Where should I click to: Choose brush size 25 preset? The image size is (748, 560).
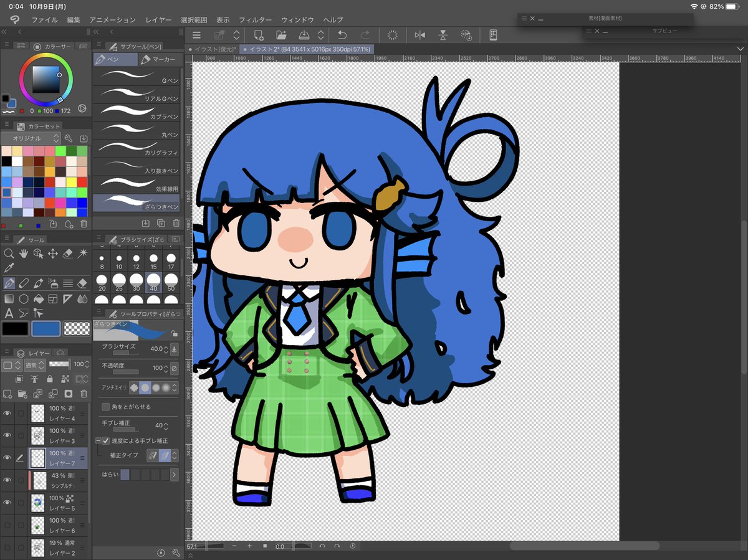(x=119, y=283)
